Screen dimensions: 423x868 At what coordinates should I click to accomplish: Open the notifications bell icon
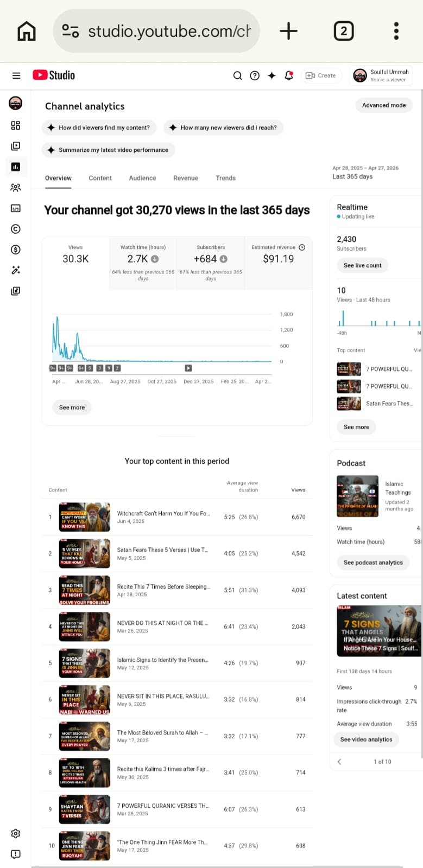point(289,76)
